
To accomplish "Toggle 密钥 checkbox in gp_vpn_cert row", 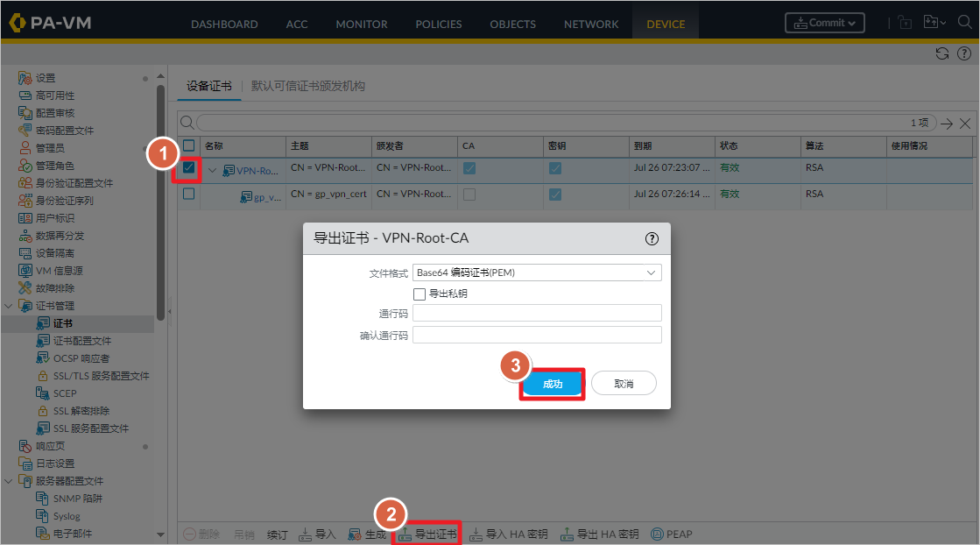I will [555, 195].
